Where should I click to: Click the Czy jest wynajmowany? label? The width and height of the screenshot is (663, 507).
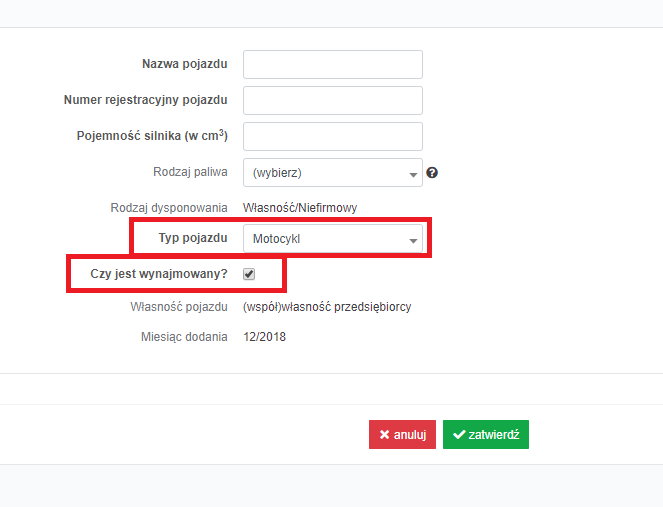click(x=159, y=274)
